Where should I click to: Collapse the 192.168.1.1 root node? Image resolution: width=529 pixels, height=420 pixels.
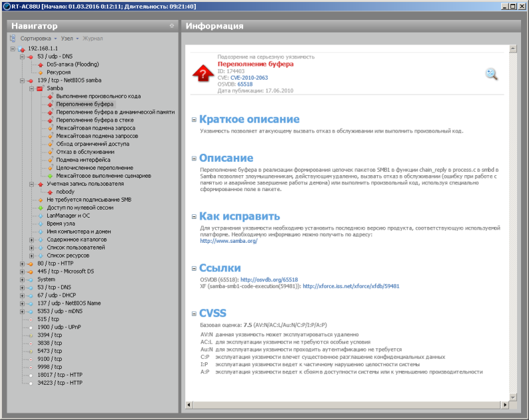[13, 48]
